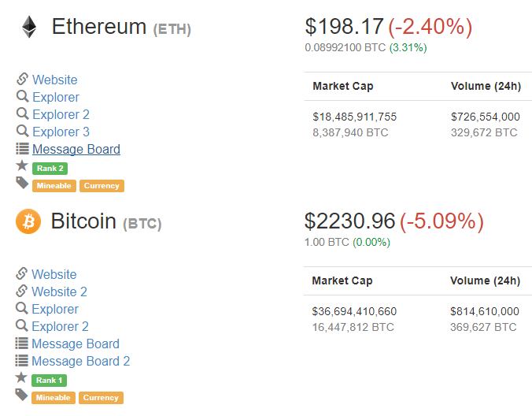This screenshot has width=532, height=416.
Task: Click the star icon next to Rank 1
Action: 21,377
